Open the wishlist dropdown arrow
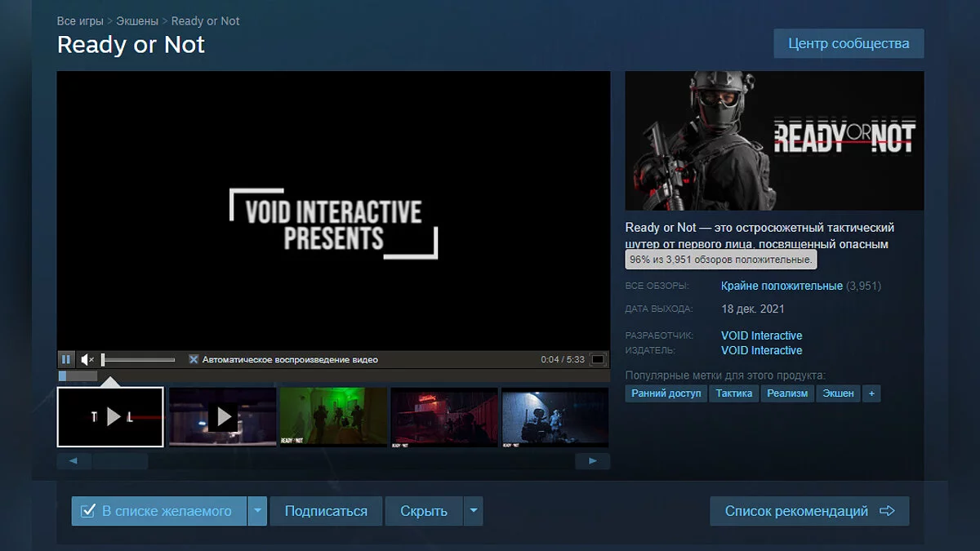The width and height of the screenshot is (980, 551). (x=257, y=511)
